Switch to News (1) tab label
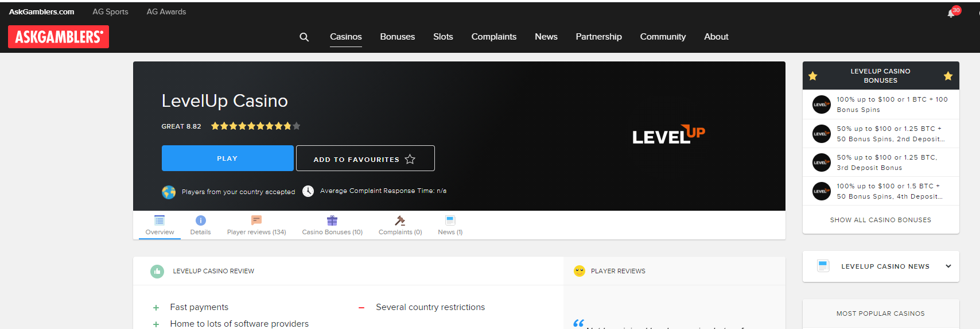The width and height of the screenshot is (980, 329). [450, 232]
